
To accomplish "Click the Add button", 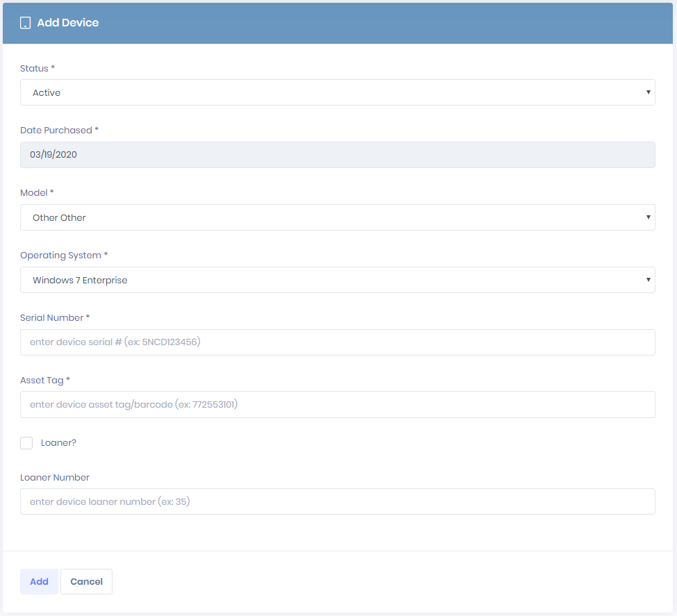I will click(x=40, y=581).
